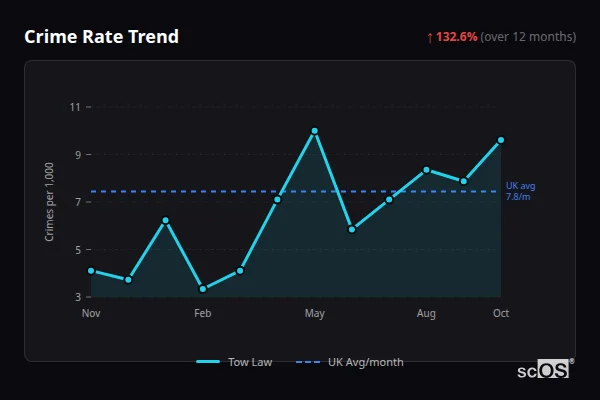The height and width of the screenshot is (400, 600).
Task: Click the May x-axis label
Action: click(x=315, y=313)
